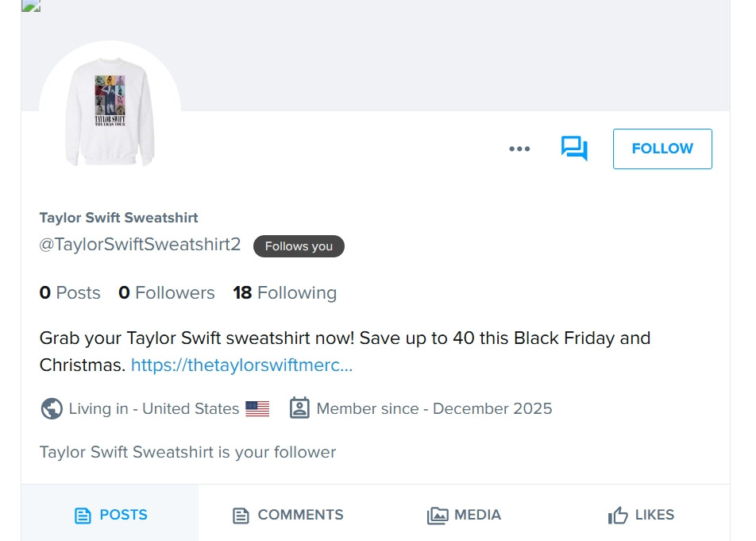View the 0 Followers count

point(166,293)
